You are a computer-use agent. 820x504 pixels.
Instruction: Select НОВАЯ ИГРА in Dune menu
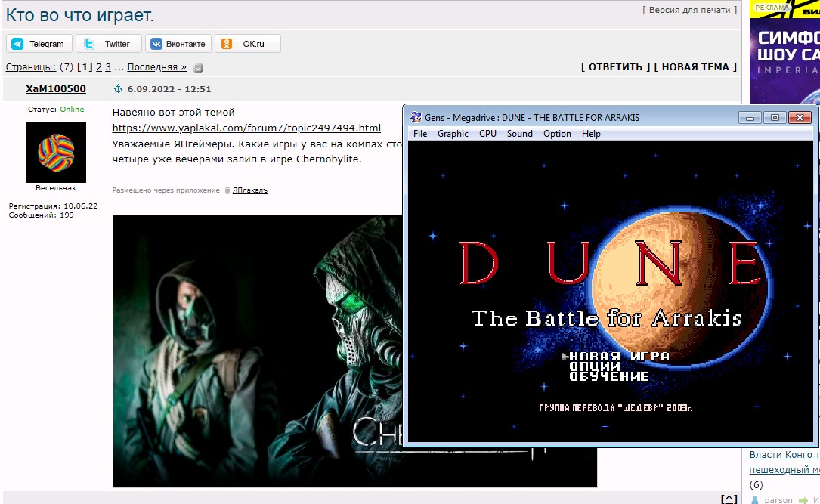click(619, 356)
